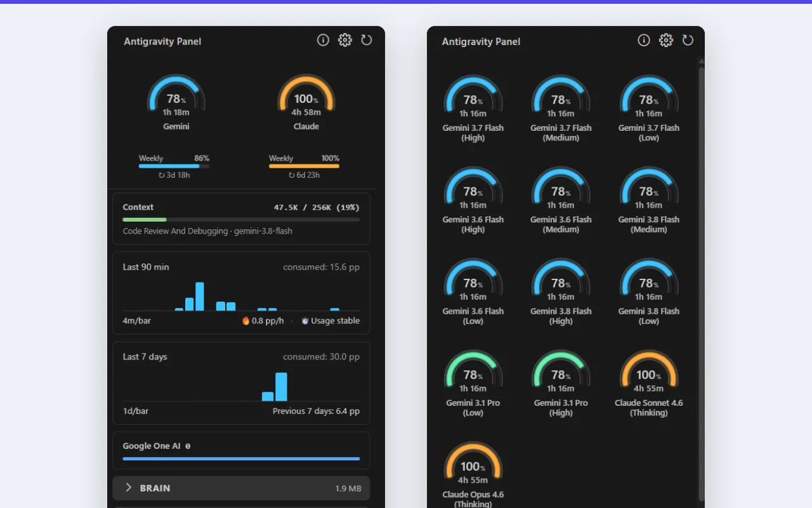Click the Gemini weekly 86% progress bar
This screenshot has height=508, width=812.
click(174, 166)
